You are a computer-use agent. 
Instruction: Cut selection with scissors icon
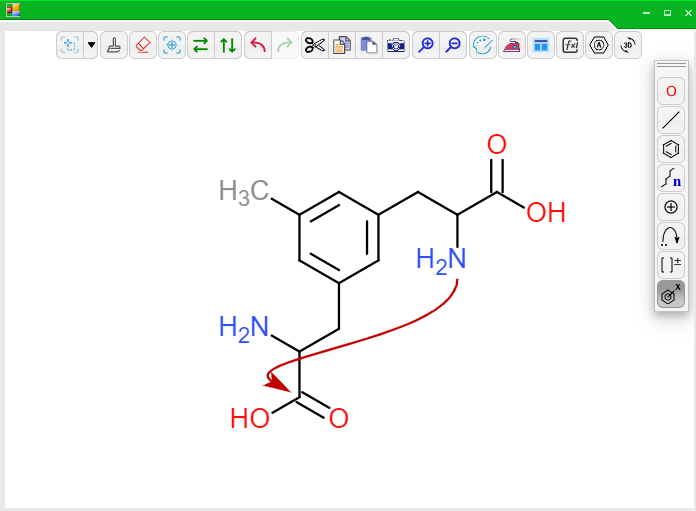coord(315,45)
